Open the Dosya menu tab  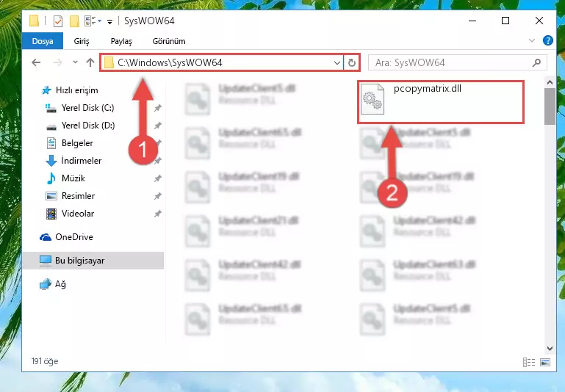43,41
